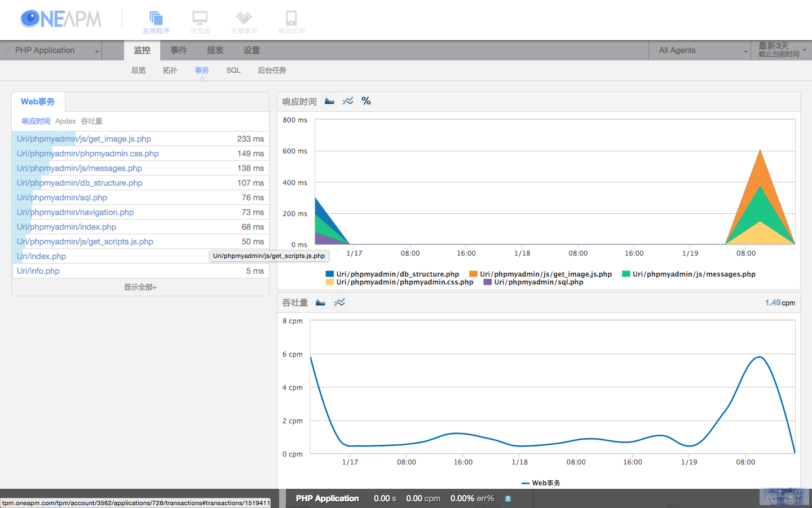Open the OneAPM logo home link
Viewport: 812px width, 508px height.
[61, 19]
